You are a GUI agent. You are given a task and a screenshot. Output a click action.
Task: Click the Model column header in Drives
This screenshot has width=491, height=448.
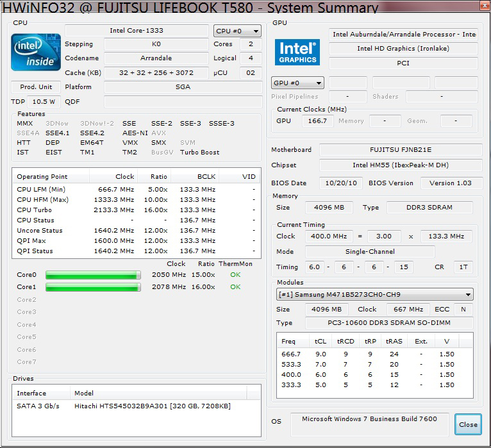158,394
